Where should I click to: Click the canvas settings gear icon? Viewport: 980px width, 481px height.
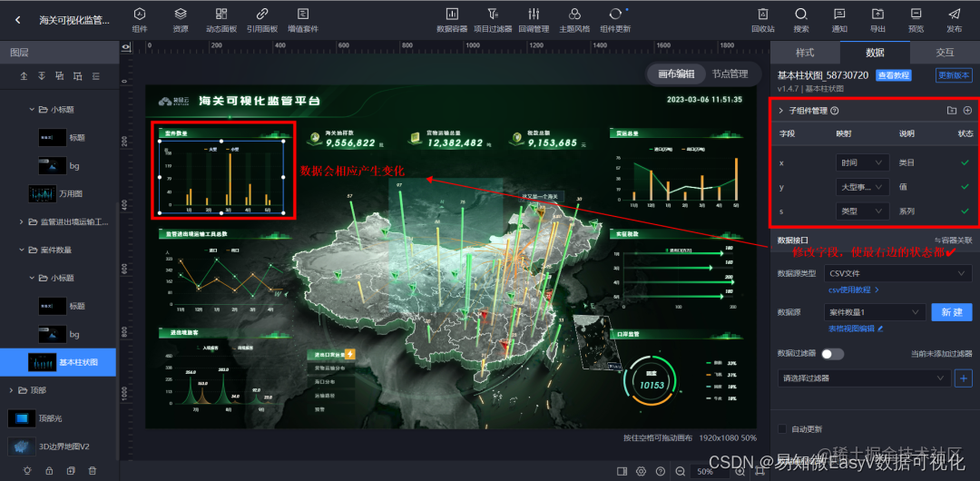click(x=641, y=471)
